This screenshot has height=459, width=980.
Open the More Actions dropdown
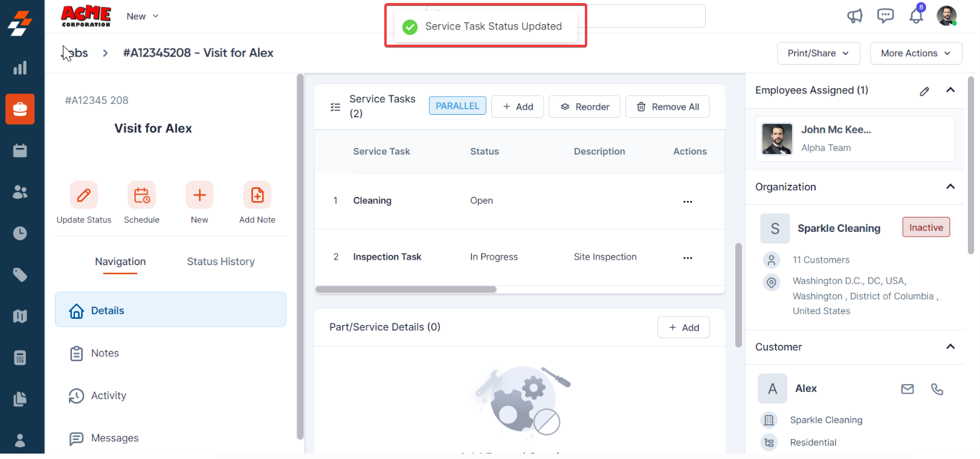pyautogui.click(x=915, y=53)
